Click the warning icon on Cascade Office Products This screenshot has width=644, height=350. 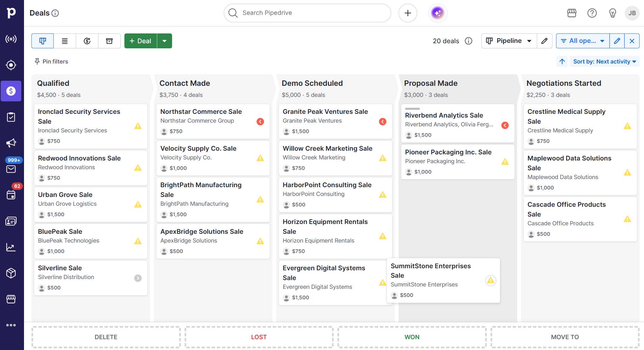pos(627,219)
